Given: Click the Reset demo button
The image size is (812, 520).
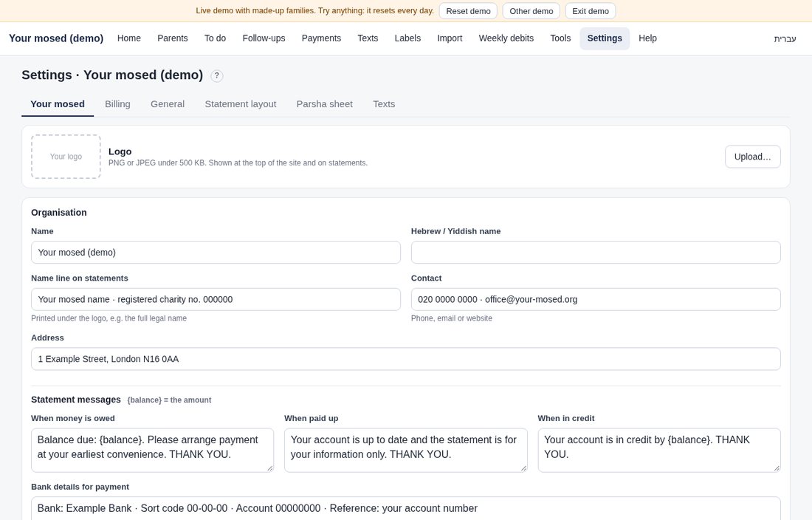Looking at the screenshot, I should point(468,11).
